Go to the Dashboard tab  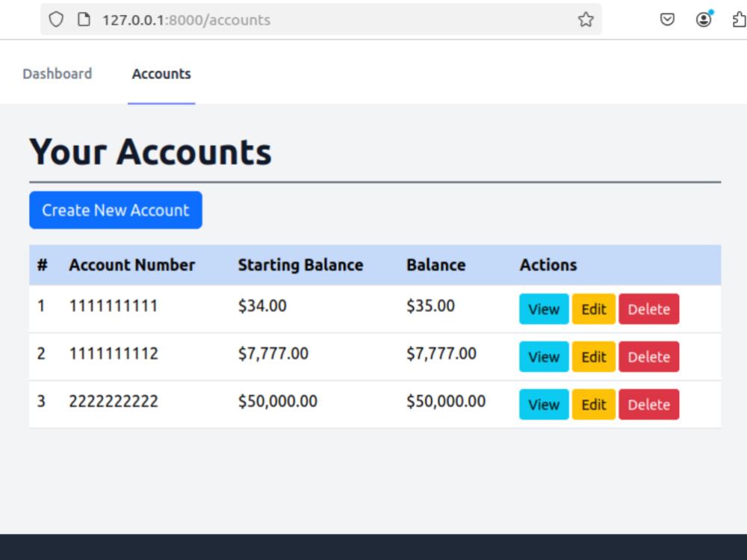click(58, 74)
